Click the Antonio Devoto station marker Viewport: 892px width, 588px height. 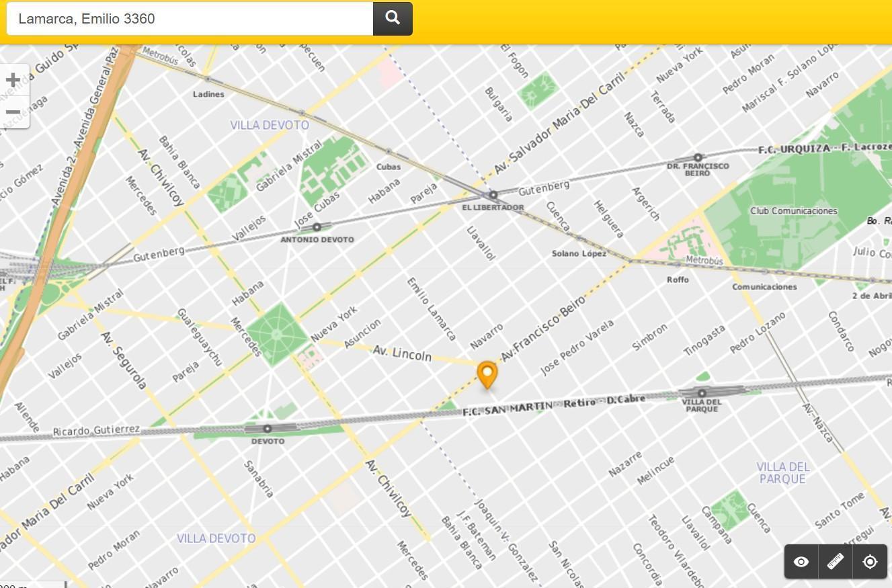(317, 227)
